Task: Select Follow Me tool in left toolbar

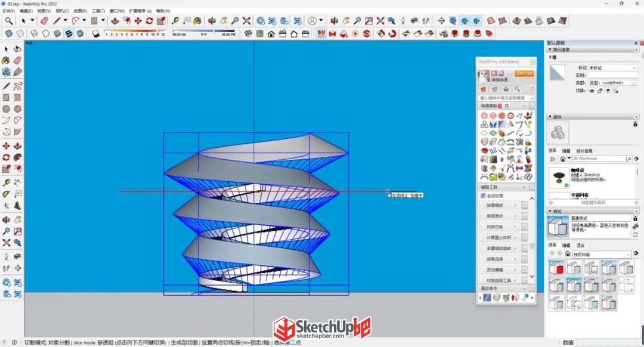Action: 17,157
